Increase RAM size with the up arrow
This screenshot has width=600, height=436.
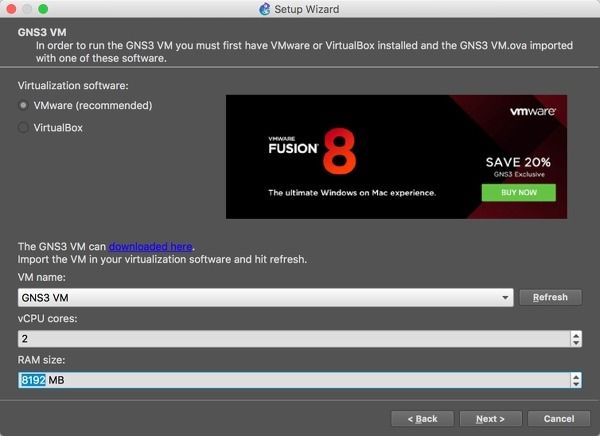pyautogui.click(x=576, y=376)
